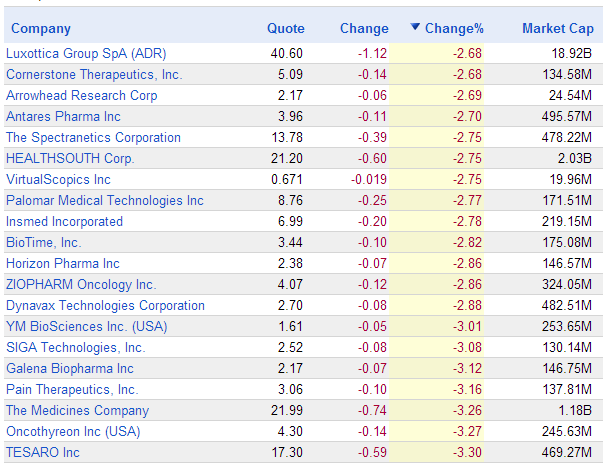Screen dimensions: 603x473
Task: Select Oncothyreon change percent -3.27
Action: pos(467,431)
